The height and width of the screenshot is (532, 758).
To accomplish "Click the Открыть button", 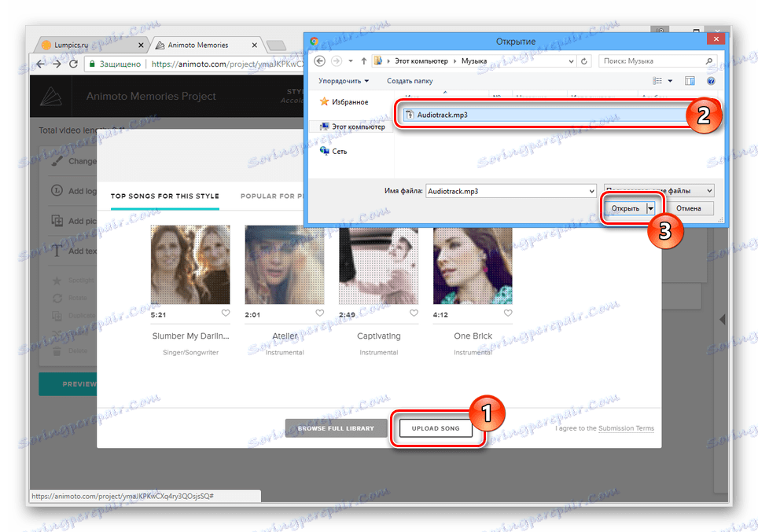I will pyautogui.click(x=625, y=208).
